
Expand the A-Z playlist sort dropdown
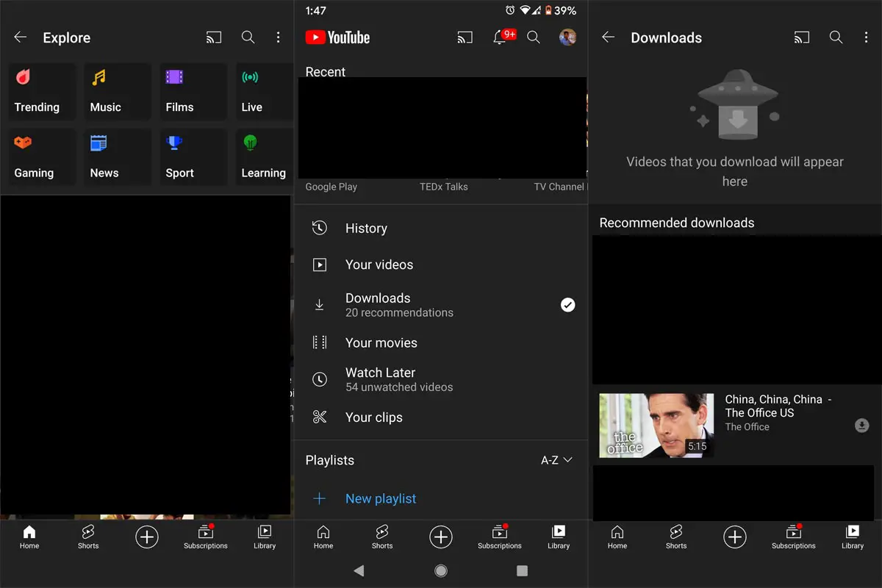556,460
